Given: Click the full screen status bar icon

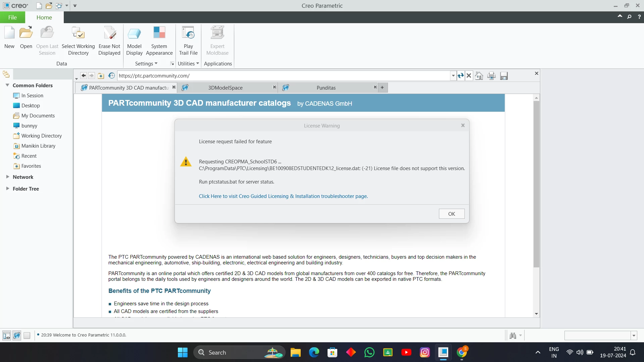Looking at the screenshot, I should [27, 335].
